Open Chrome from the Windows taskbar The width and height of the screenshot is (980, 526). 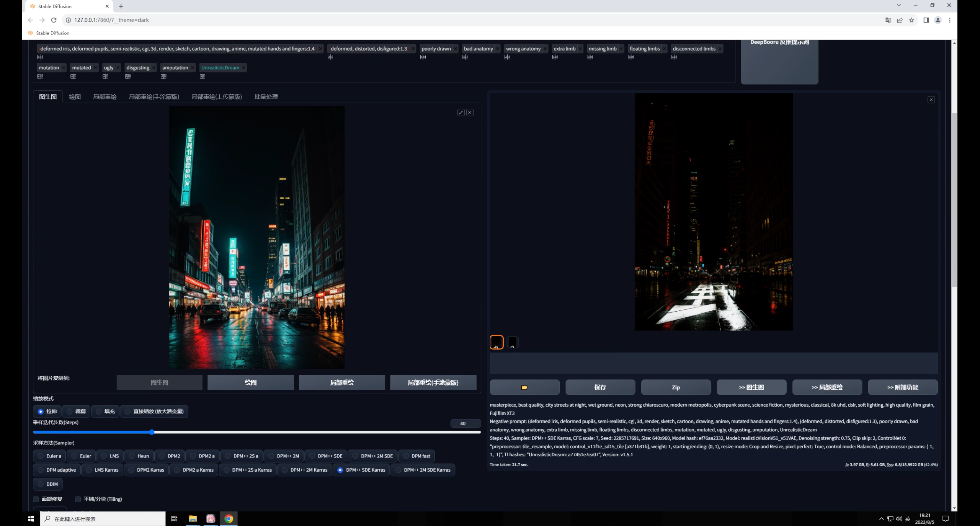click(x=229, y=518)
